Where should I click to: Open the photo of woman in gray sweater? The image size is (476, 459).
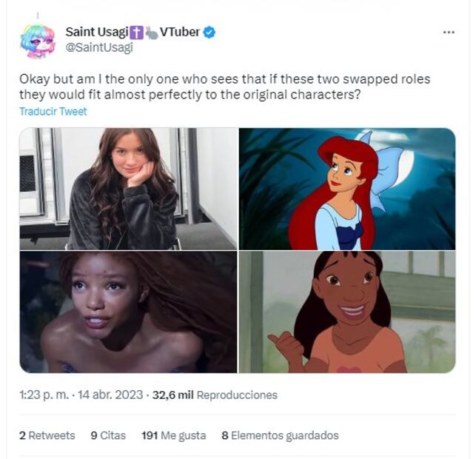coord(128,189)
